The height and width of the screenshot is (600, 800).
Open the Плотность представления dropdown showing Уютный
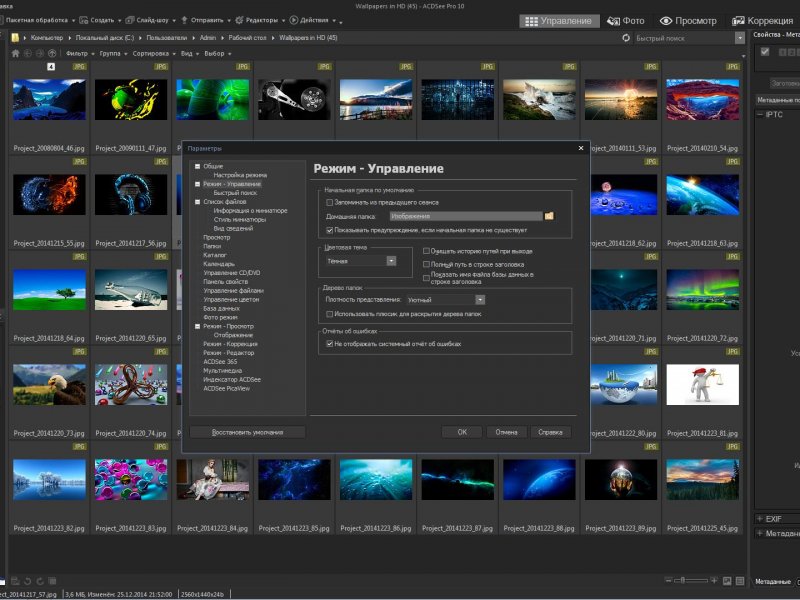pos(480,299)
